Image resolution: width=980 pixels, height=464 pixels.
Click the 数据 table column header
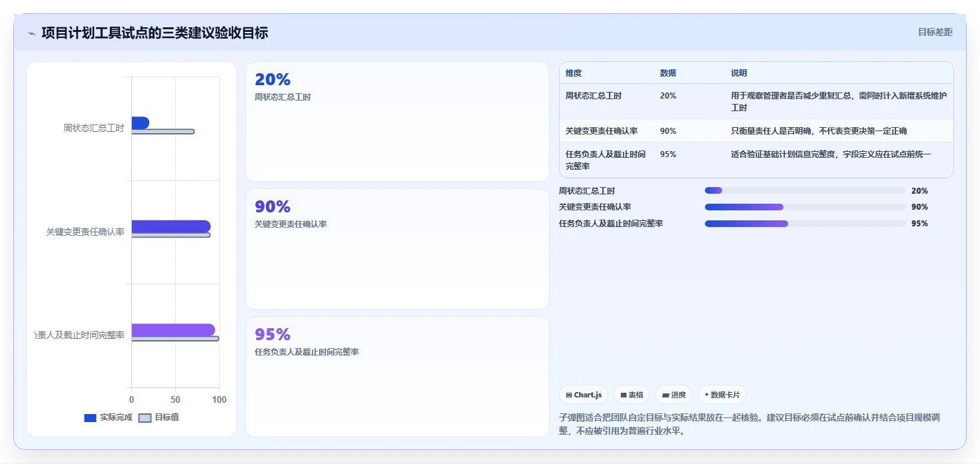pos(668,73)
